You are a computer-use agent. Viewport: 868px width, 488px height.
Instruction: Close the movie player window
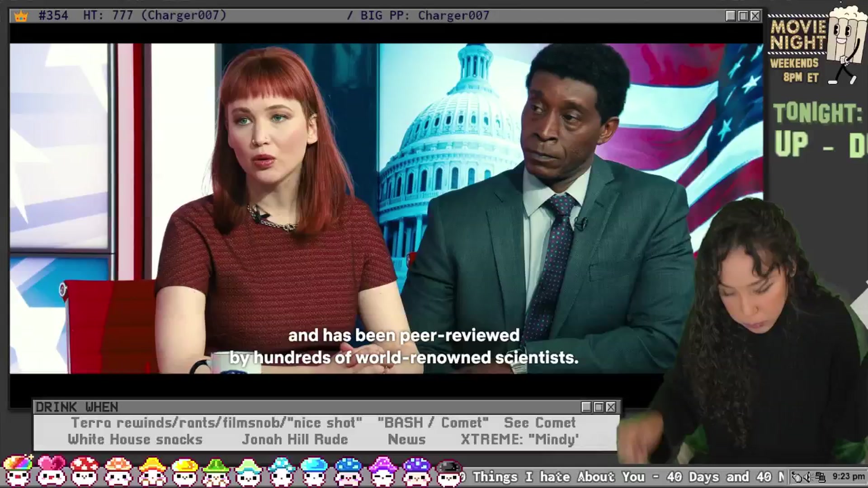coord(755,16)
